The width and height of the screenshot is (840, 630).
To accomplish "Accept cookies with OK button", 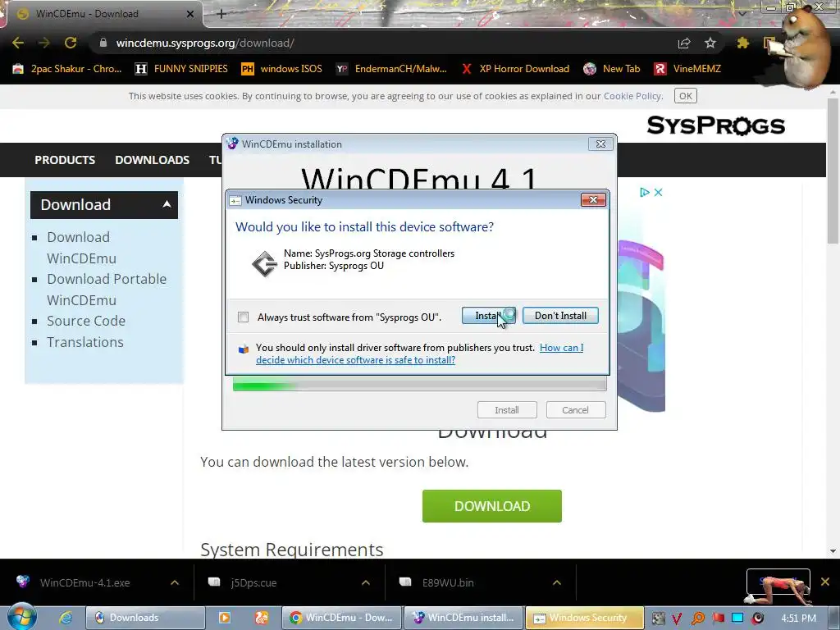I will tap(686, 96).
